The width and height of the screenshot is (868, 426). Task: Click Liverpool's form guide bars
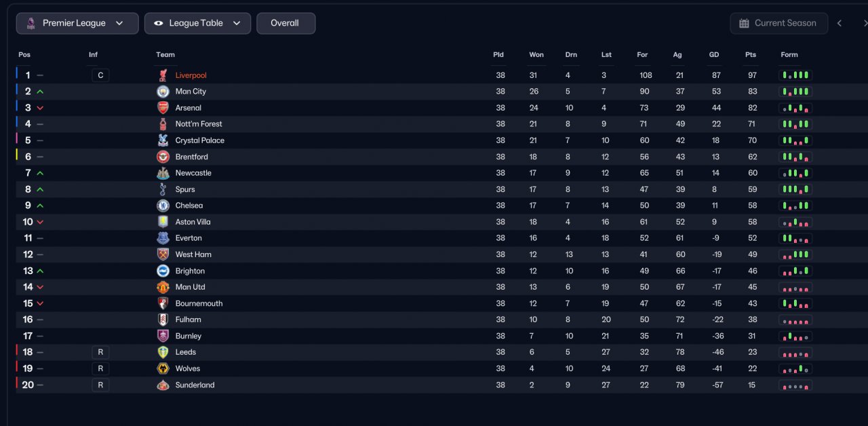tap(795, 75)
